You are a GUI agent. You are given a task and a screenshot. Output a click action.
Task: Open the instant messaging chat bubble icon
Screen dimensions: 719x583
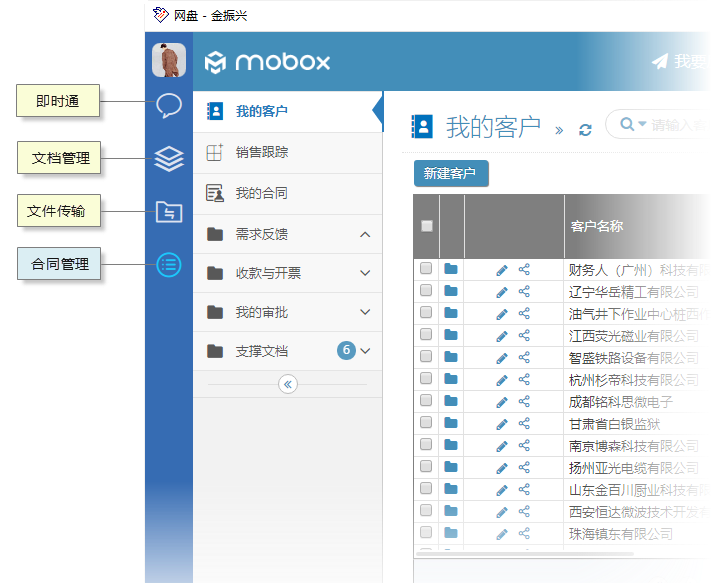click(x=169, y=105)
